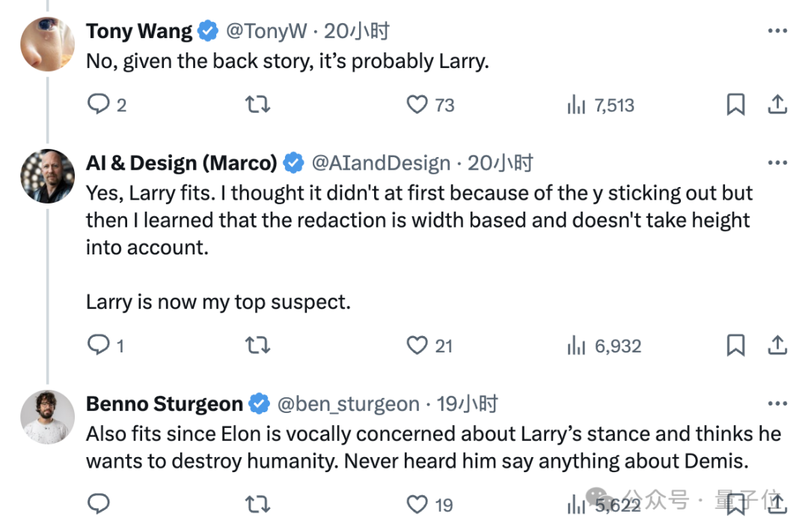The height and width of the screenshot is (532, 808).
Task: Open more options on Benno Sturgeon's tweet
Action: [x=778, y=404]
